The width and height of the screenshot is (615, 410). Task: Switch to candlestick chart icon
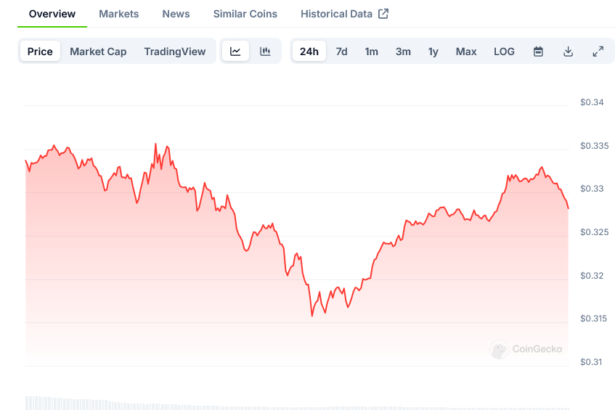[x=265, y=51]
